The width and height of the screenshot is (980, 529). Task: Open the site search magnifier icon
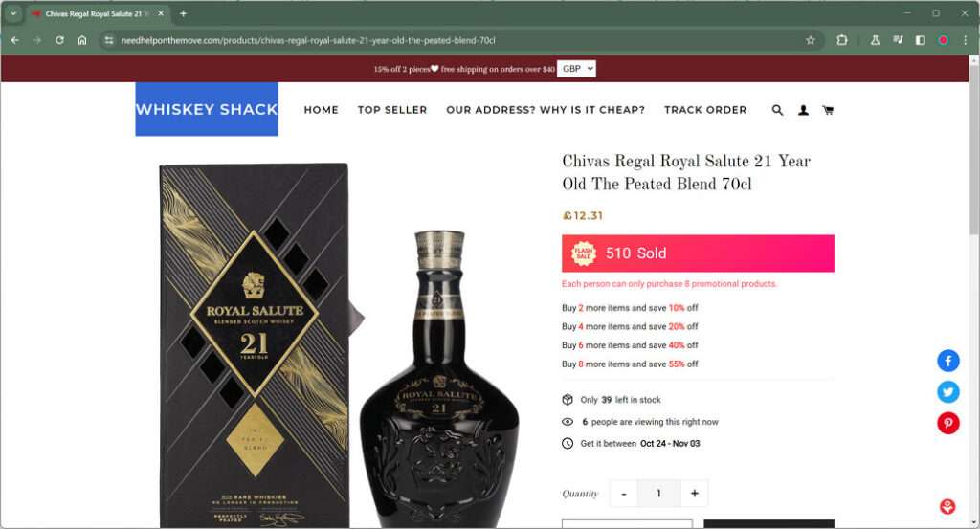pos(777,110)
